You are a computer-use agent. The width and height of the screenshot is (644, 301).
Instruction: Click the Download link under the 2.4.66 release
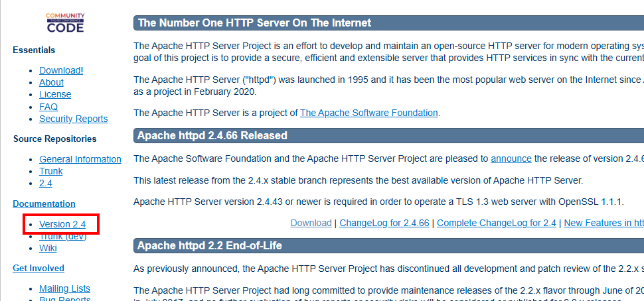click(x=311, y=223)
